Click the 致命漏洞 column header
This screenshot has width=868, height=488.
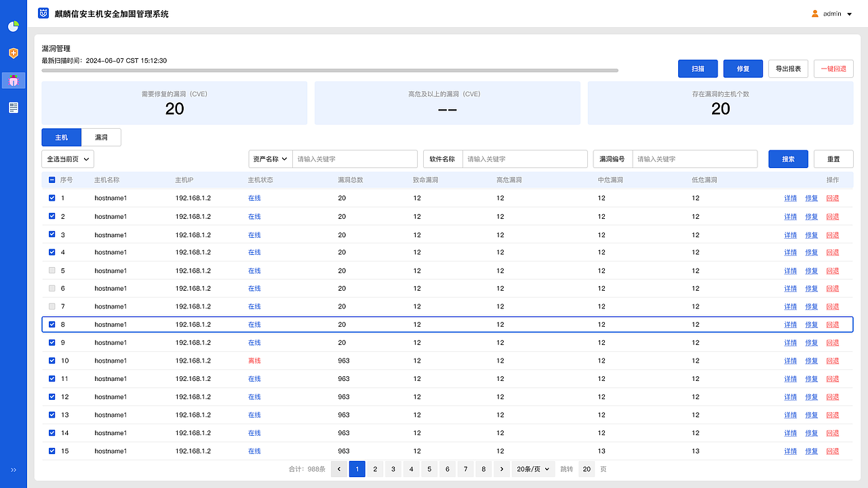click(425, 180)
